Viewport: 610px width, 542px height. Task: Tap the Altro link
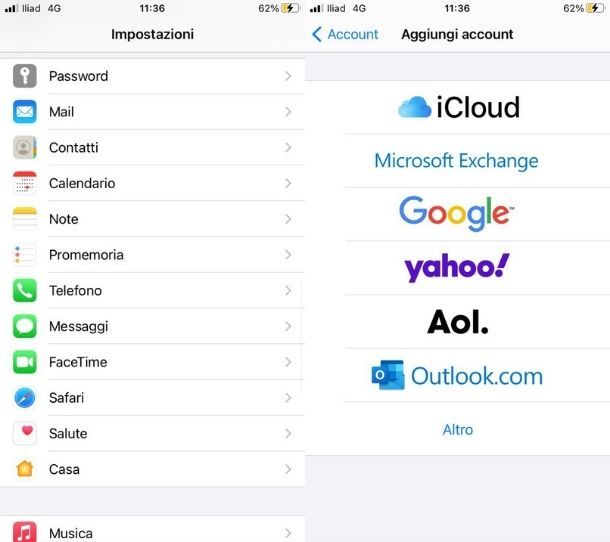click(x=458, y=430)
